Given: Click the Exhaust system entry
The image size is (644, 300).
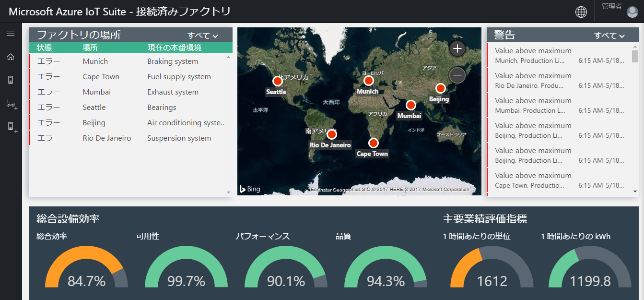Looking at the screenshot, I should point(173,92).
